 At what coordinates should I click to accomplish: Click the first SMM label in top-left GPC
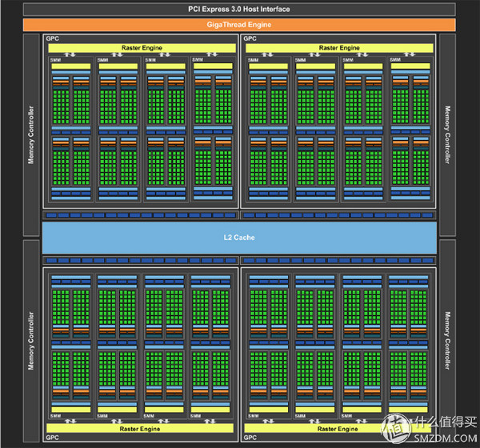54,58
